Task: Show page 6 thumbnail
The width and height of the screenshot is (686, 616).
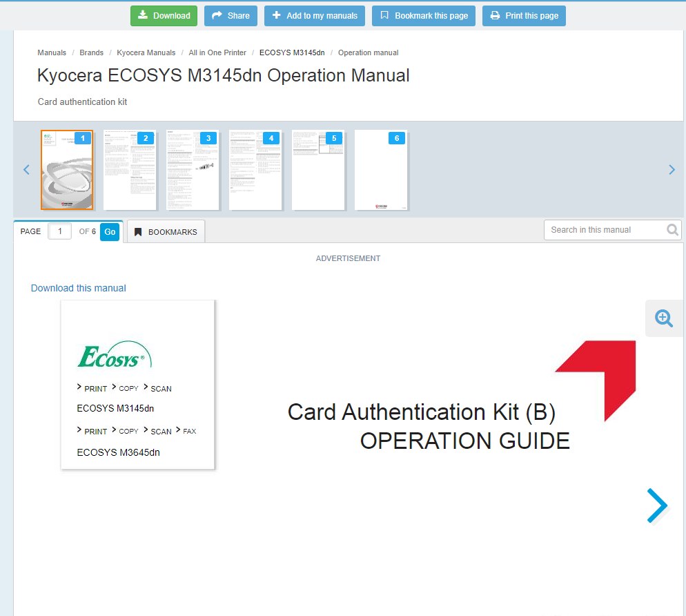Action: pos(381,170)
